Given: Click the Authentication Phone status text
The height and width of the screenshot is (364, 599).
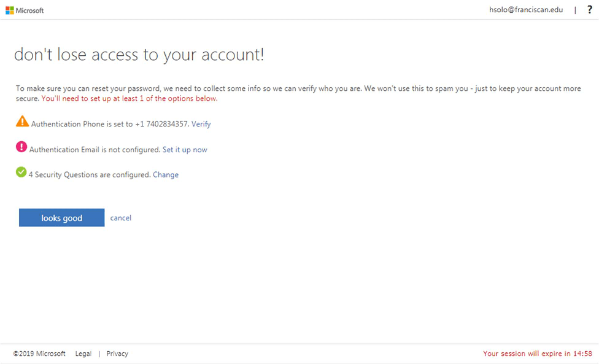Looking at the screenshot, I should click(110, 124).
